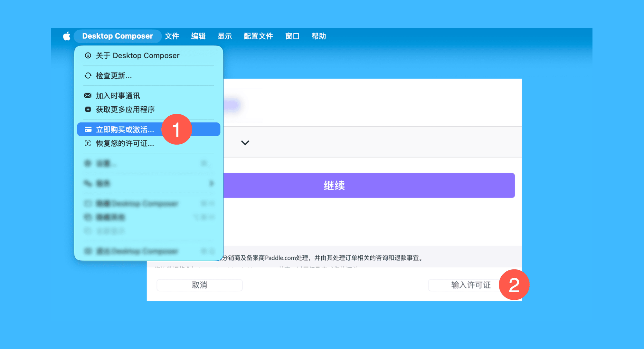Select 加入时事通讯 menu entry
This screenshot has width=644, height=349.
point(149,96)
